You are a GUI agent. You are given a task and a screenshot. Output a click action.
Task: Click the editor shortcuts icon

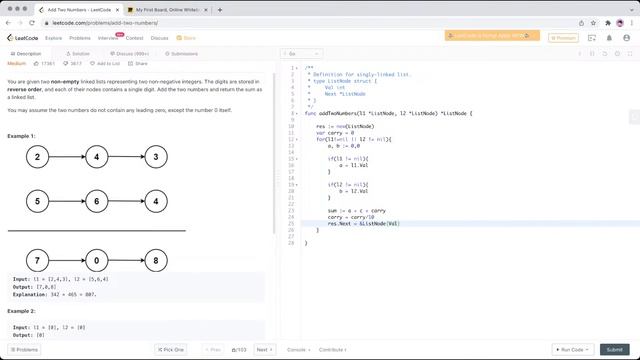coord(592,54)
